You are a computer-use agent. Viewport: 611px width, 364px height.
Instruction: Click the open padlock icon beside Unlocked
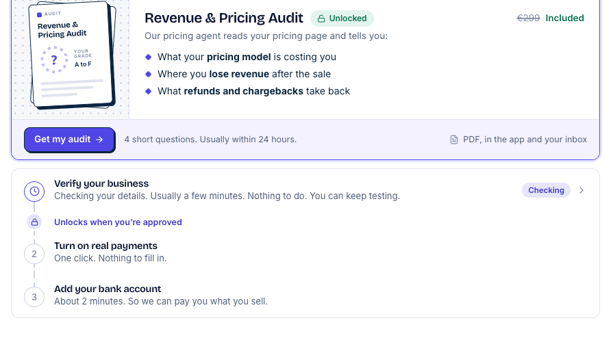coord(321,18)
